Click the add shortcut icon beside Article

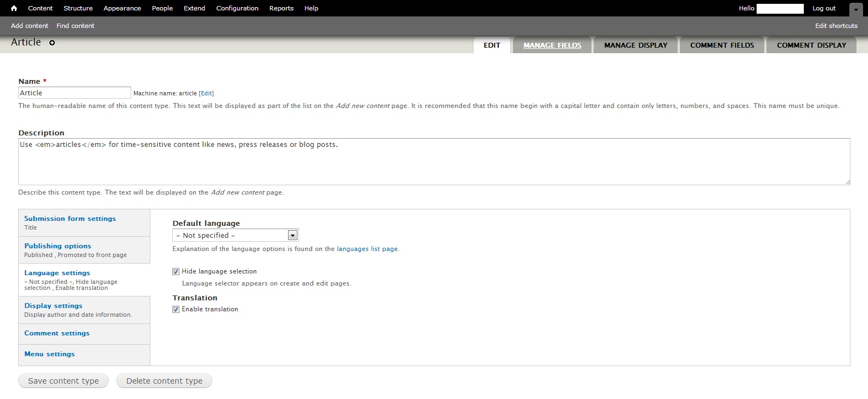52,43
